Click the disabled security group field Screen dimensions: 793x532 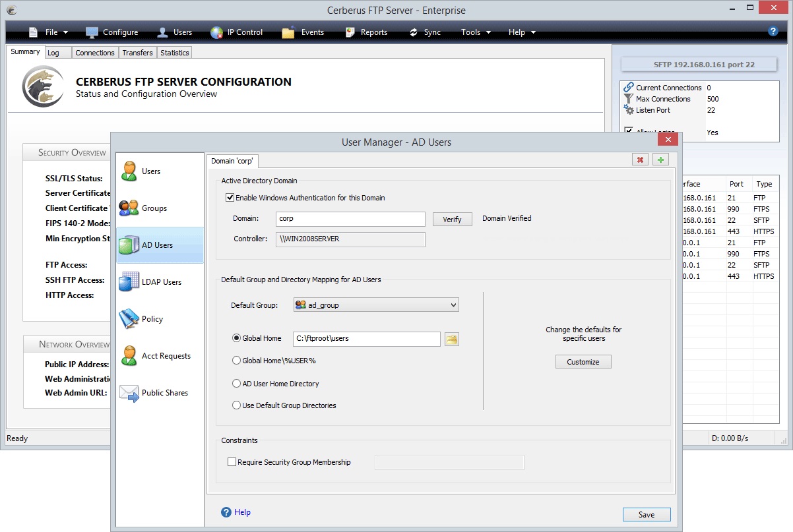pos(449,462)
